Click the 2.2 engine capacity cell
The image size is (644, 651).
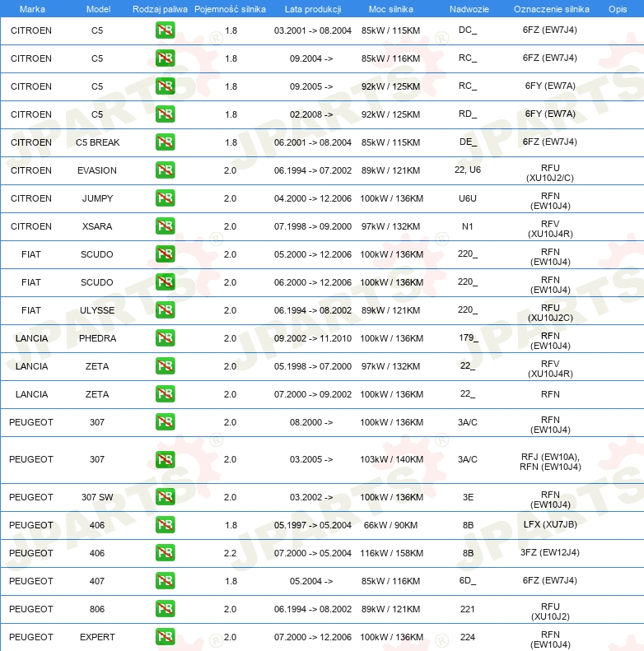[x=231, y=553]
